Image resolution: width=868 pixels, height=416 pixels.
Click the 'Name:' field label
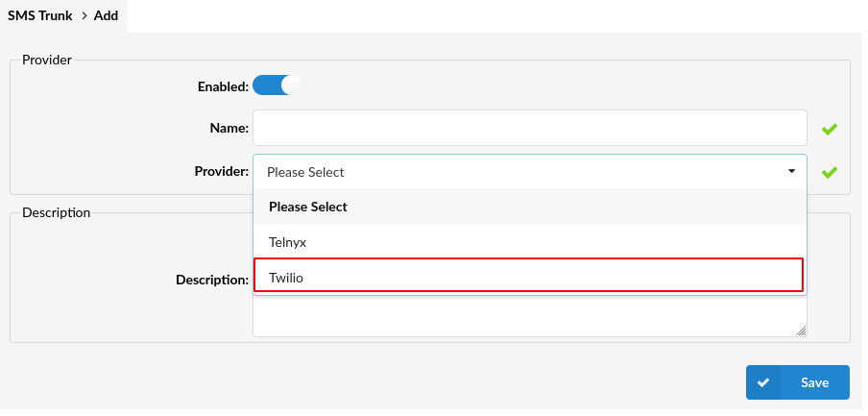[229, 128]
